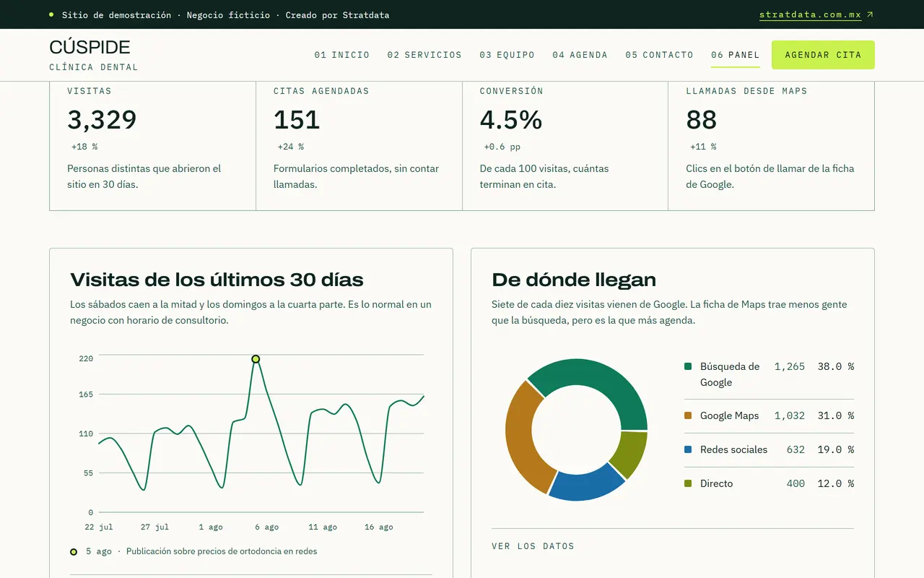Open the stratdata.com.mx link

(810, 14)
